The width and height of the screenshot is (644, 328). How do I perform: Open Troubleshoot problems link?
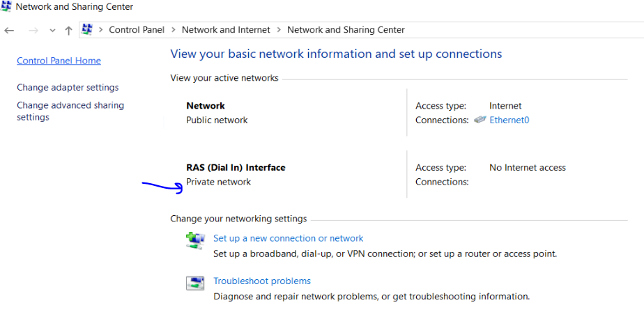(x=262, y=281)
